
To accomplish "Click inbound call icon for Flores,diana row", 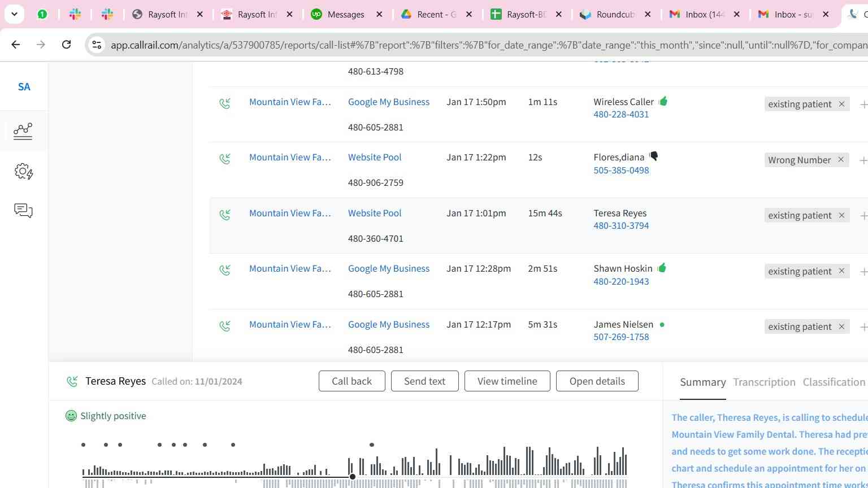I will point(225,159).
